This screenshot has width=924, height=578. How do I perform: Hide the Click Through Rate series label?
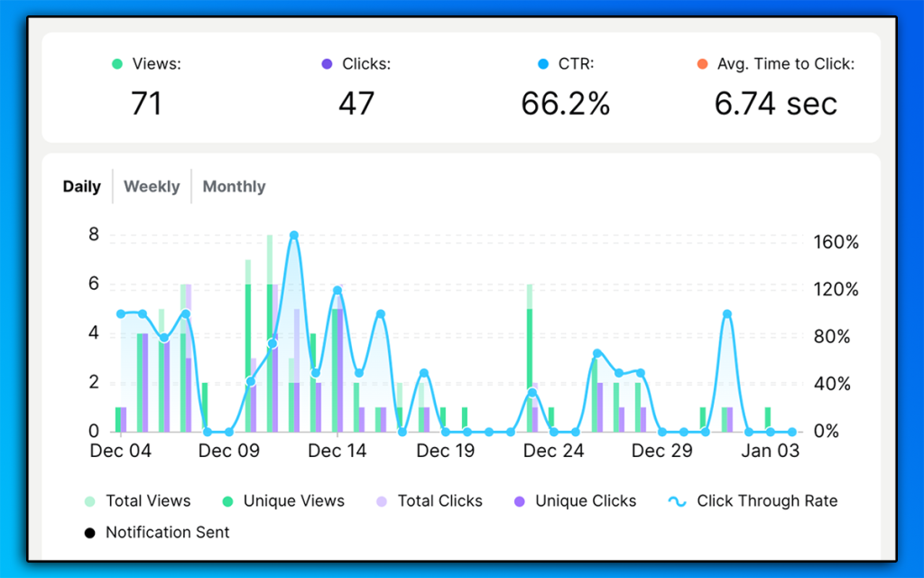(x=767, y=501)
